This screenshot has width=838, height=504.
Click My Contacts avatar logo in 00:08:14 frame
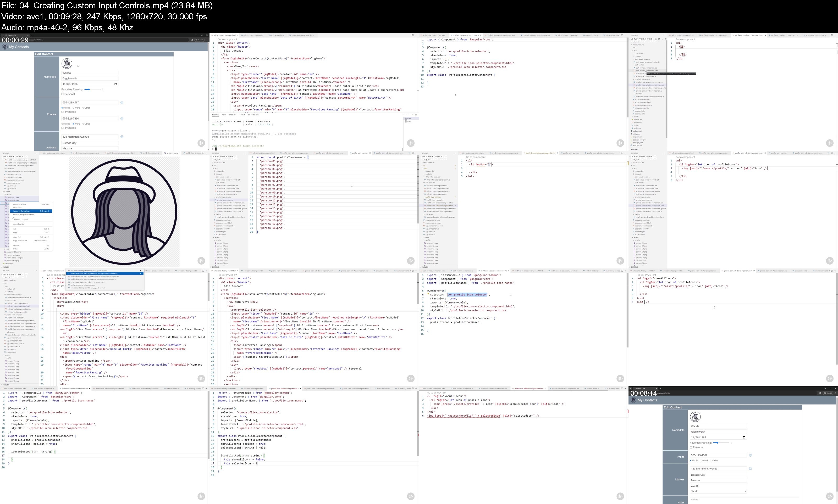(633, 400)
